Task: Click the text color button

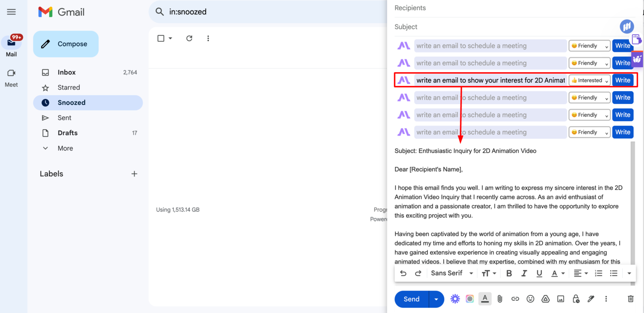Action: point(555,273)
